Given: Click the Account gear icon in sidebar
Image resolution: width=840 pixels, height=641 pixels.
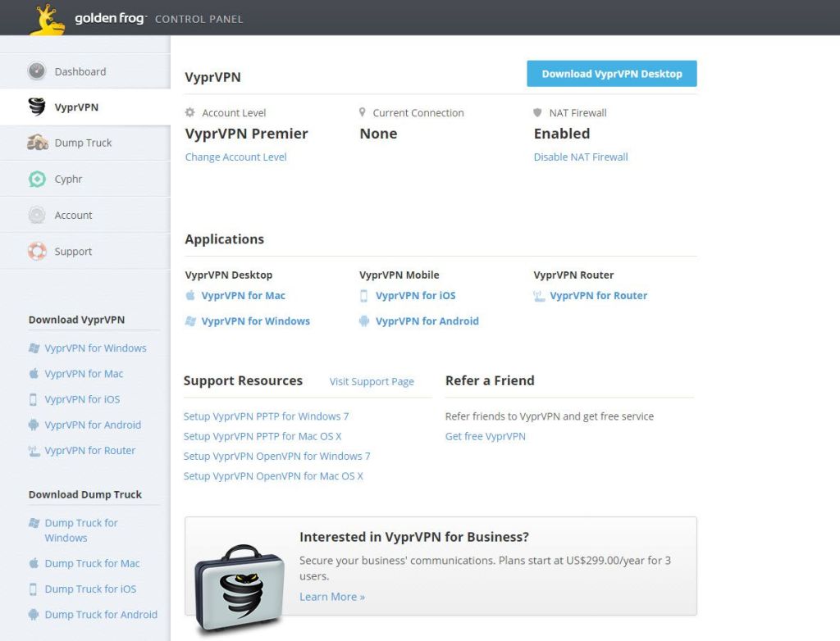Looking at the screenshot, I should point(37,215).
